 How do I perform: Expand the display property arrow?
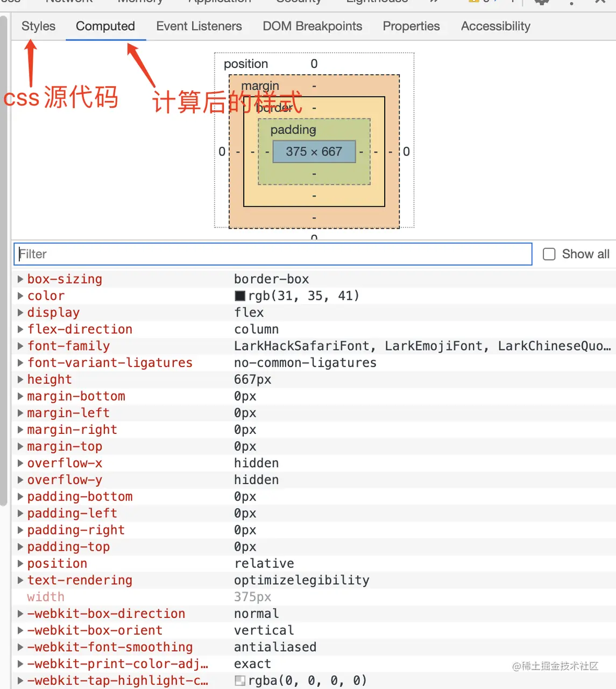[20, 312]
